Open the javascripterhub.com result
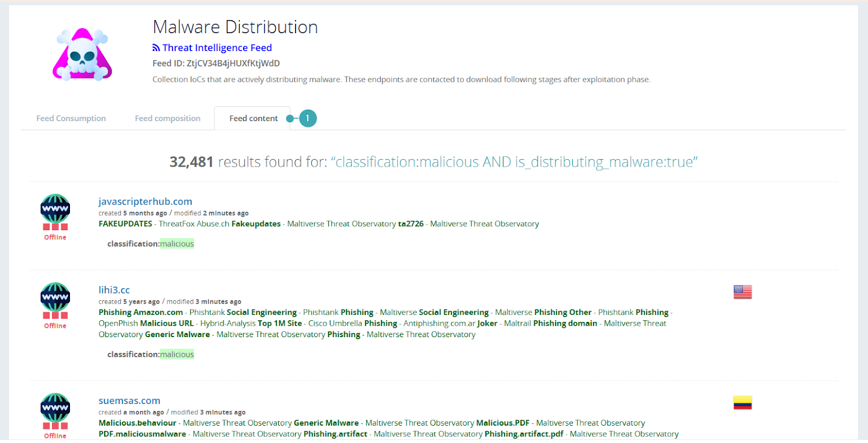The width and height of the screenshot is (868, 443). pos(145,201)
